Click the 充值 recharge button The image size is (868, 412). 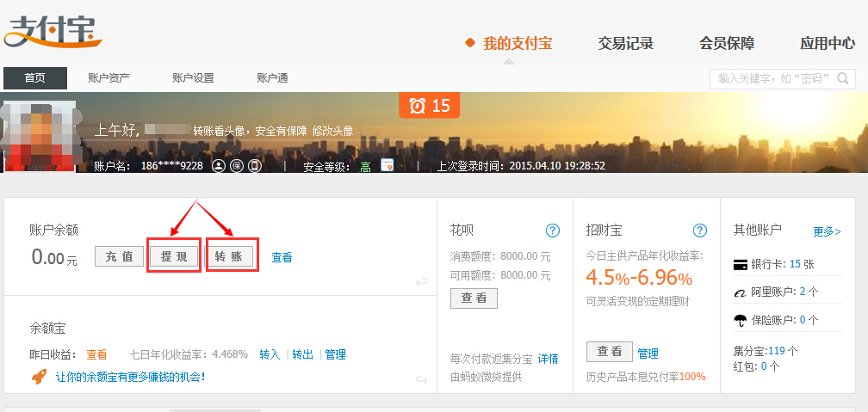coord(119,256)
